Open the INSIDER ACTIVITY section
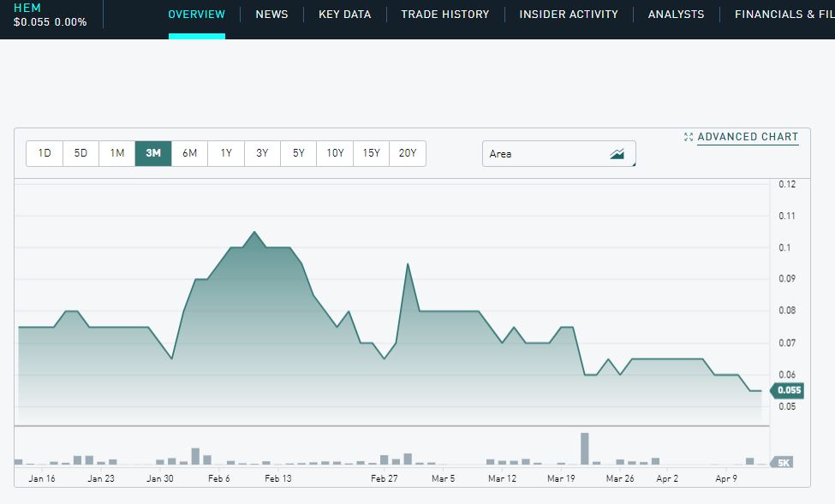The height and width of the screenshot is (504, 835). coord(569,14)
